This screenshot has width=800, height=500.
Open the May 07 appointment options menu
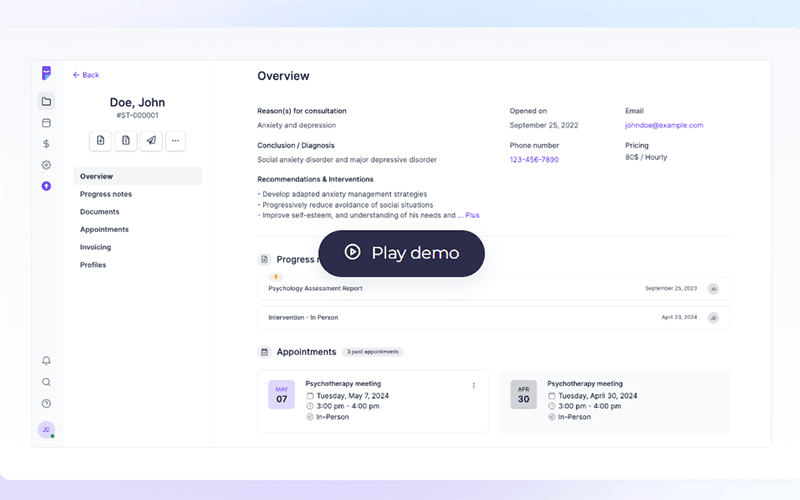[473, 386]
